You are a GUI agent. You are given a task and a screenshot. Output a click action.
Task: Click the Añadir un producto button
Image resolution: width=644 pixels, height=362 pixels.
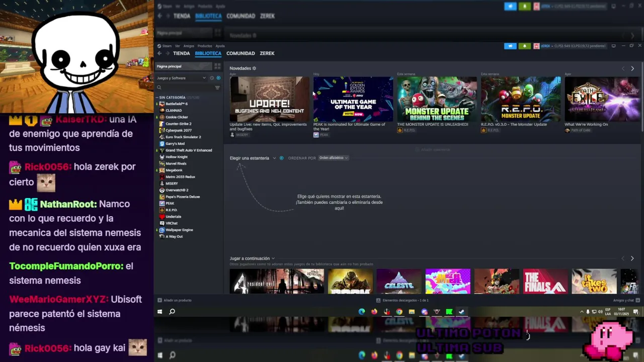175,300
